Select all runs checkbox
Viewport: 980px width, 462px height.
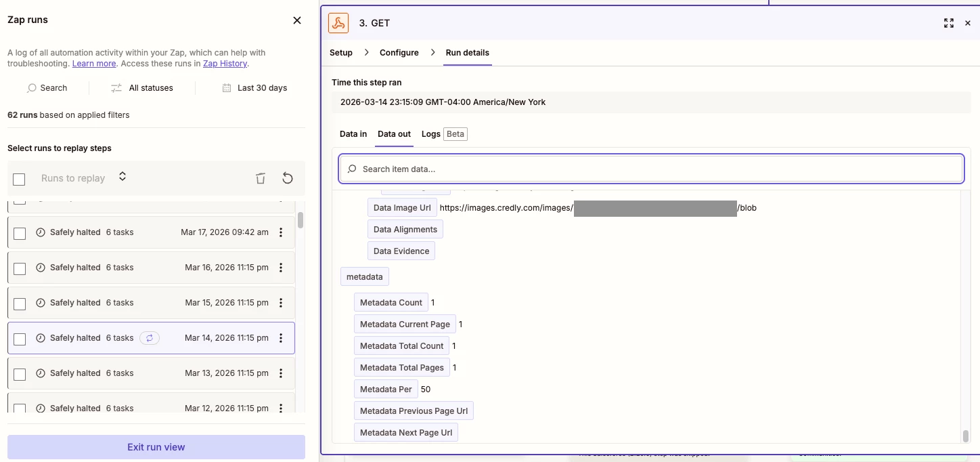[19, 179]
